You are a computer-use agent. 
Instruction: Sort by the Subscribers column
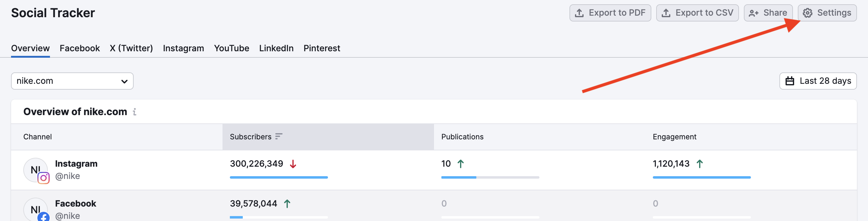click(328, 137)
